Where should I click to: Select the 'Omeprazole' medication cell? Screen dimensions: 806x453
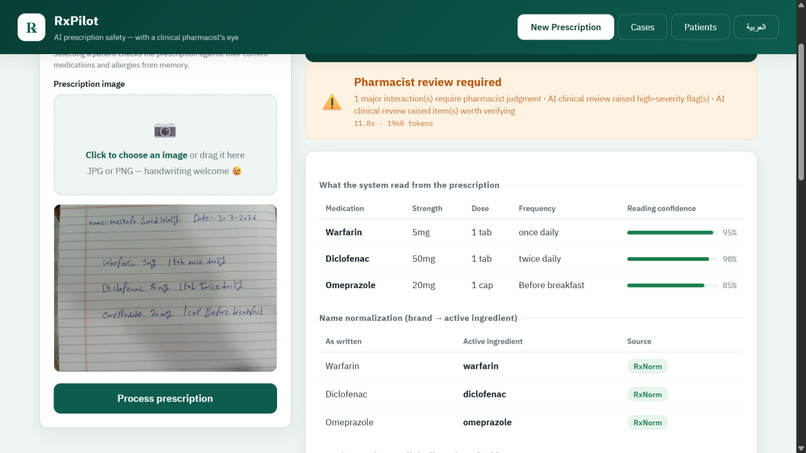(350, 285)
